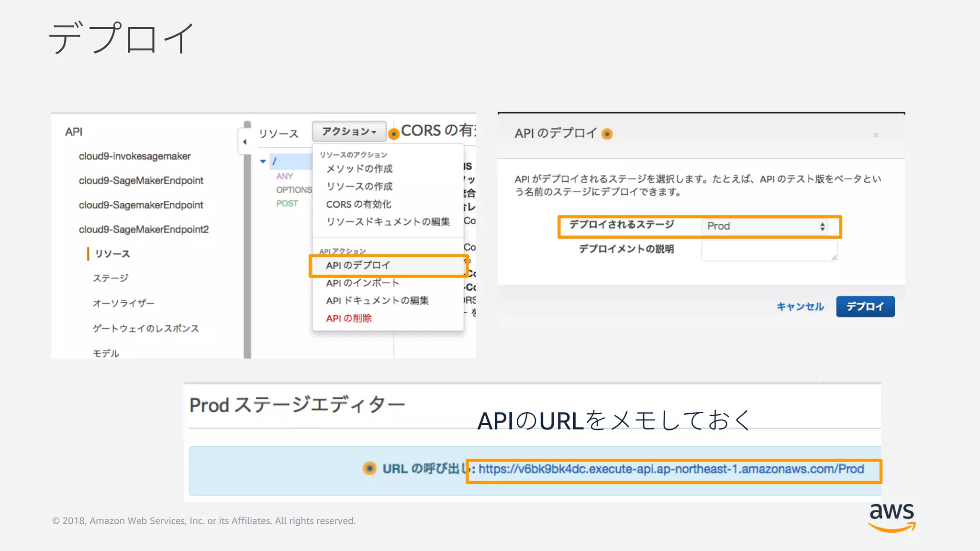This screenshot has width=980, height=551.
Task: Select メソッドの作成 in the actions menu
Action: point(359,169)
